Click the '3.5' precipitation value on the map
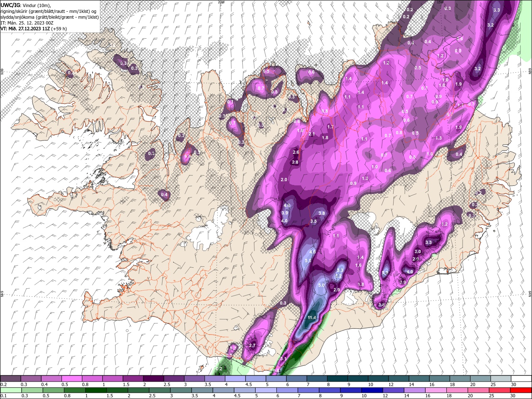 (313, 222)
